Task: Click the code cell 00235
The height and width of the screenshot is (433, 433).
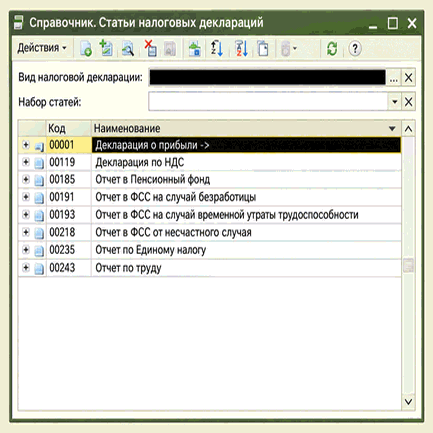Action: [68, 250]
